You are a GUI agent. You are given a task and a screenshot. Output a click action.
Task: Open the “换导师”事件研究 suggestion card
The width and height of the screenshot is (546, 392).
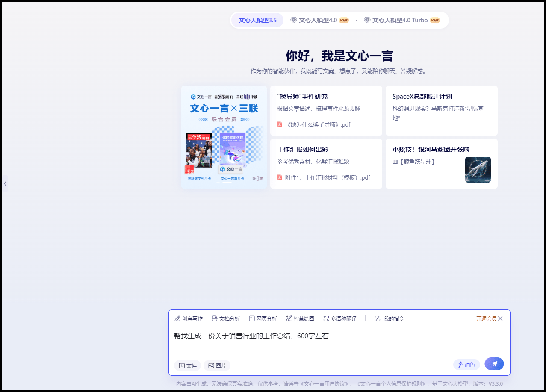tap(326, 110)
